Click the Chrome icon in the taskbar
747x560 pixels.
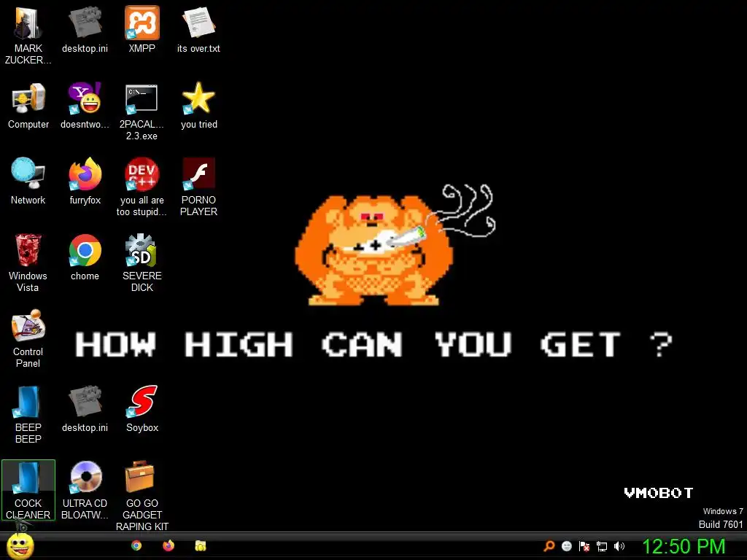coord(136,545)
